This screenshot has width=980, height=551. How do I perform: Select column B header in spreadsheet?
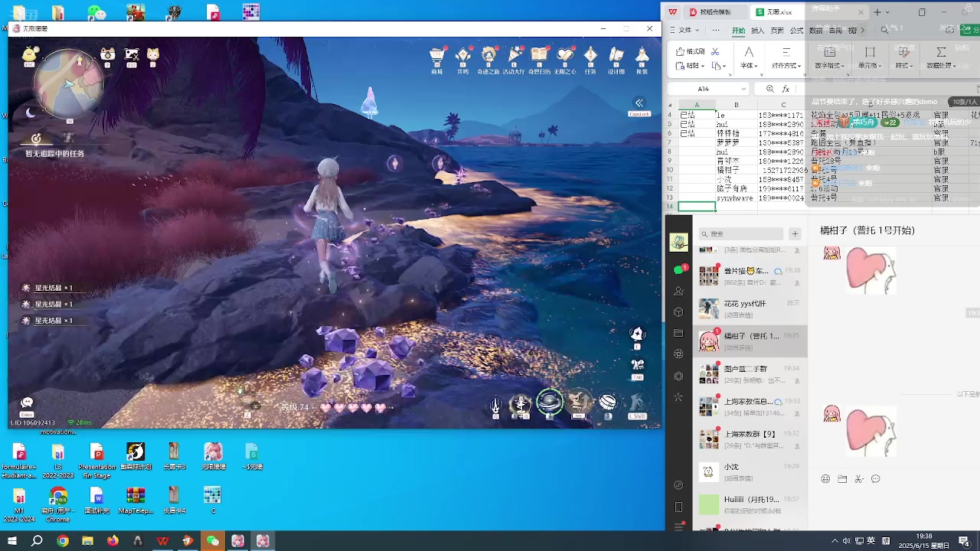pos(737,105)
